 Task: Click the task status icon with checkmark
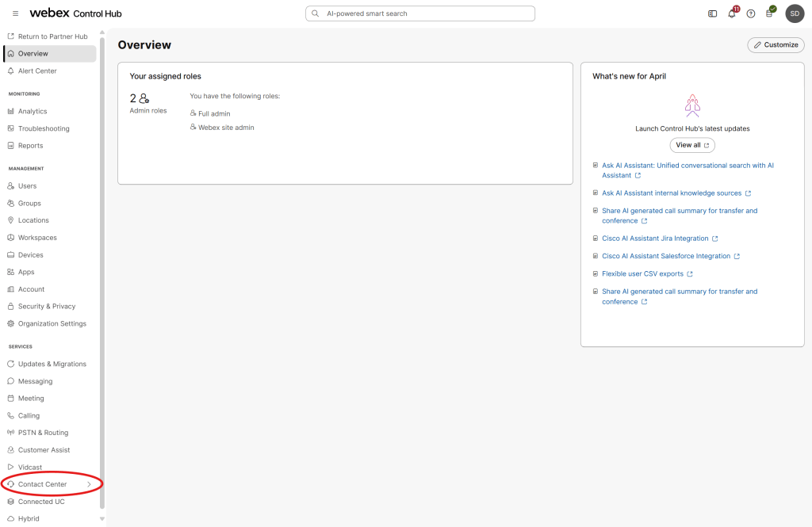(x=769, y=13)
